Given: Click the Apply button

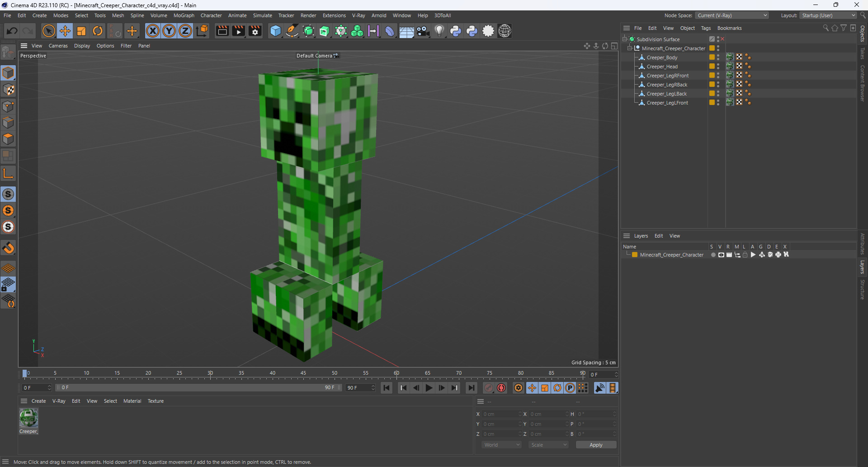Looking at the screenshot, I should click(x=596, y=445).
